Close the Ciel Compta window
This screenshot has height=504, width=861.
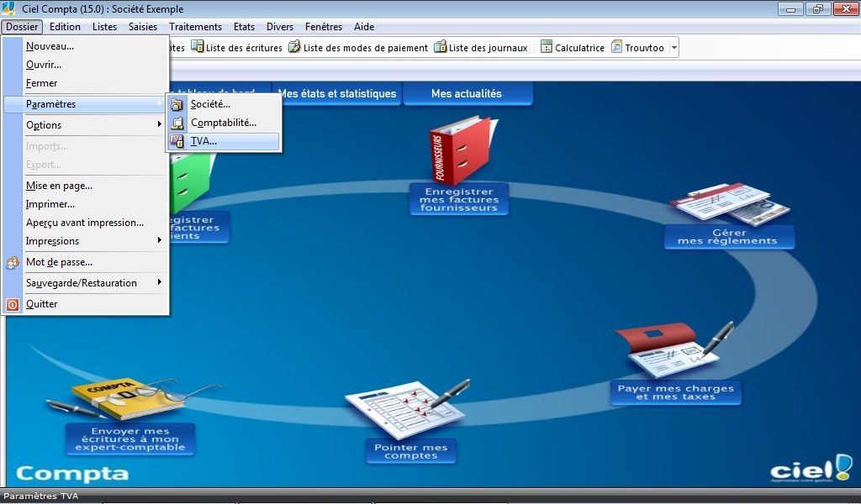[846, 8]
